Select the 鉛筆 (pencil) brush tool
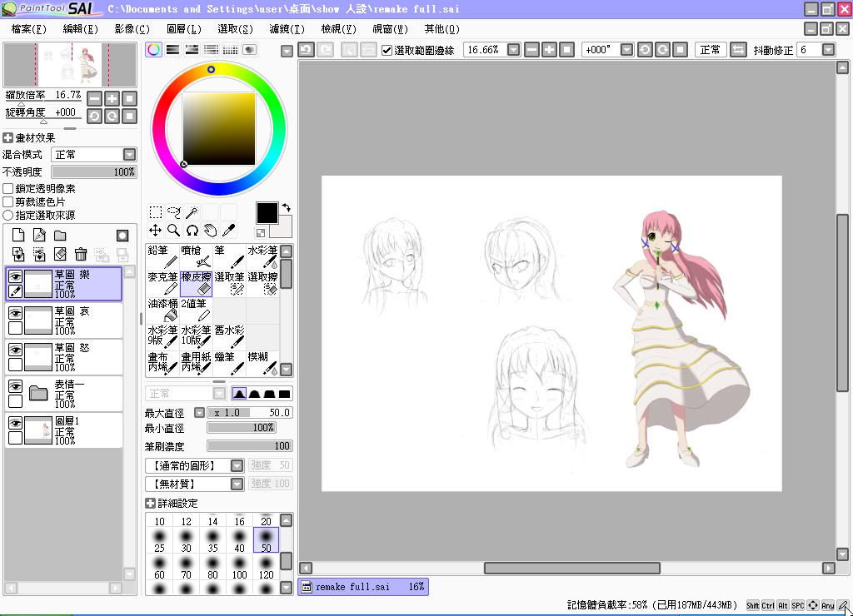This screenshot has width=853, height=616. [x=162, y=256]
